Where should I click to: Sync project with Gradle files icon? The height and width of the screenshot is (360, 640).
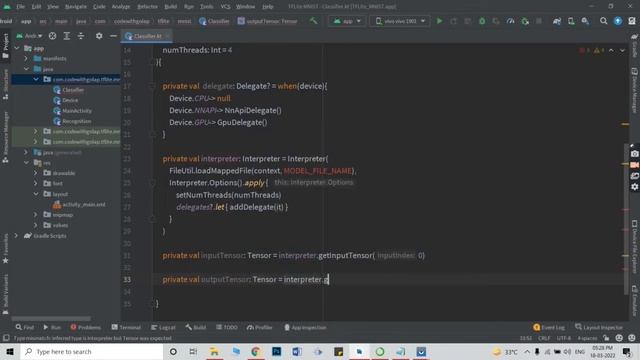pos(557,21)
